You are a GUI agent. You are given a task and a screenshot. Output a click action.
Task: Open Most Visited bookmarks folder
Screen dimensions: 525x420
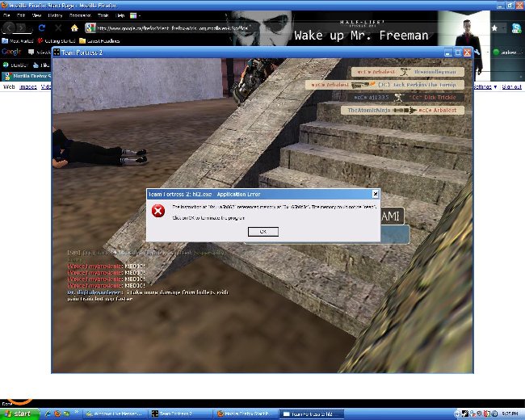pos(18,41)
